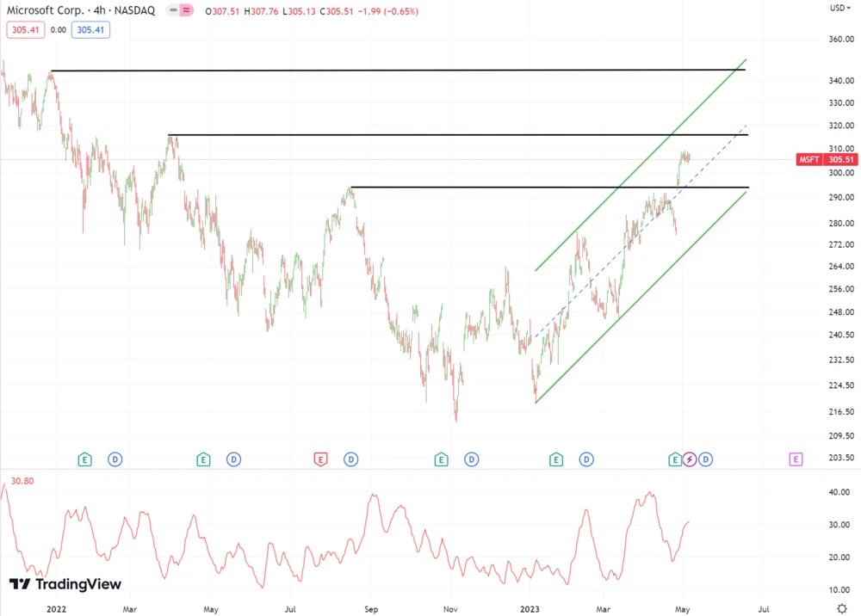Open earnings E marker from January 2023
The image size is (861, 616).
click(x=555, y=459)
